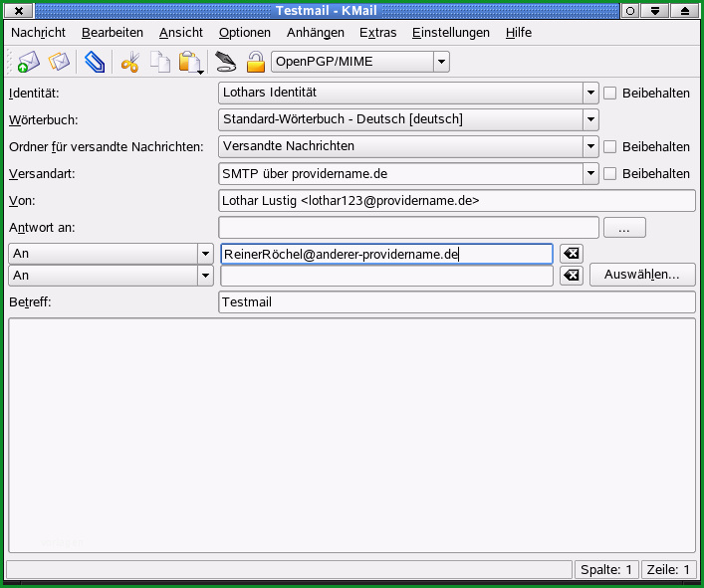Open the Standard-Wörterbuch dictionary dropdown
The height and width of the screenshot is (588, 704).
point(590,119)
